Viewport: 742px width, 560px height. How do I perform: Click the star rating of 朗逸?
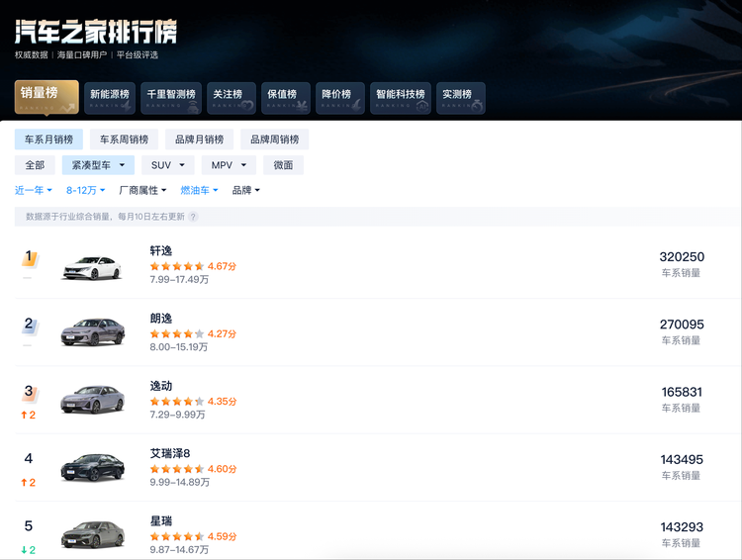coord(177,334)
